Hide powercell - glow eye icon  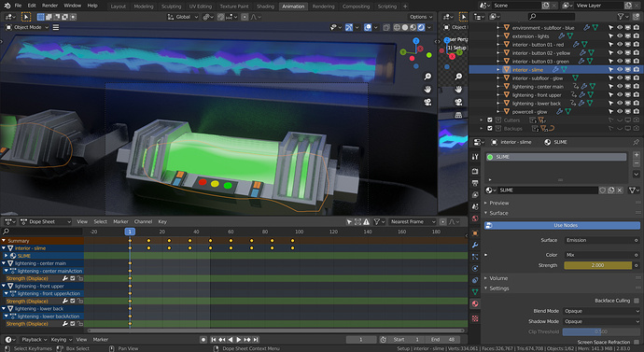tap(620, 112)
